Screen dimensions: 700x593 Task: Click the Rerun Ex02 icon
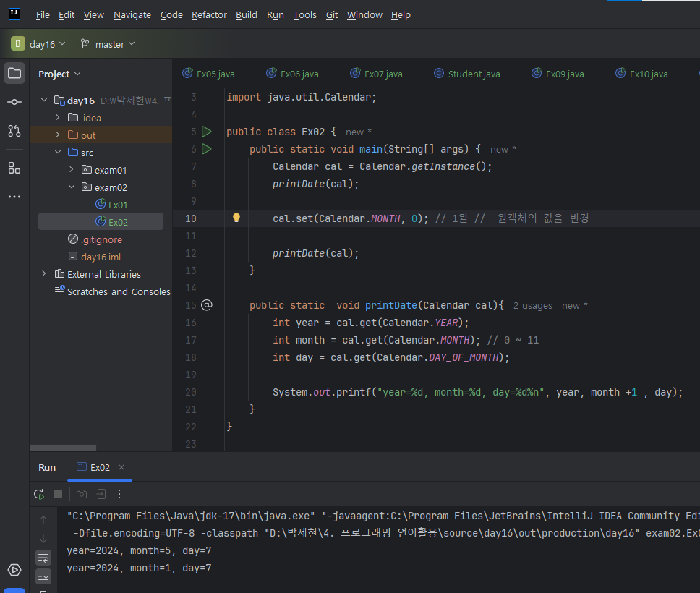(39, 494)
